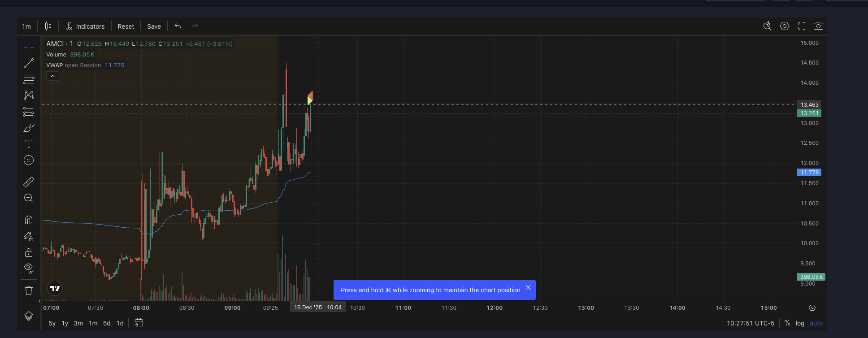Click Reset in the top toolbar
Image resolution: width=868 pixels, height=338 pixels.
tap(126, 26)
